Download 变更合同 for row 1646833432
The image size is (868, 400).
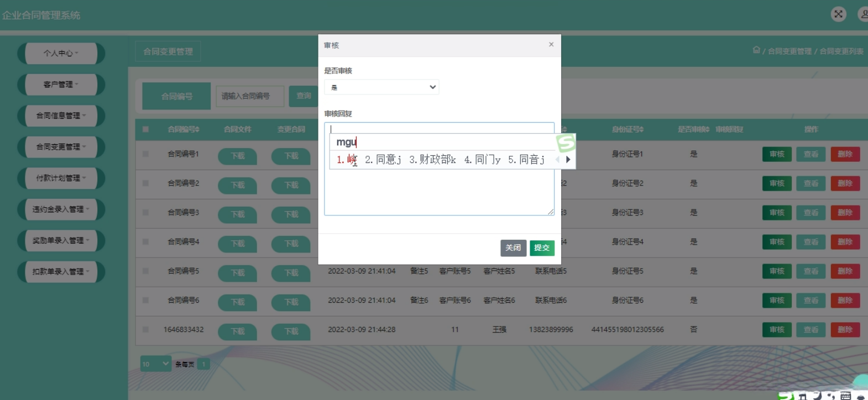(291, 331)
